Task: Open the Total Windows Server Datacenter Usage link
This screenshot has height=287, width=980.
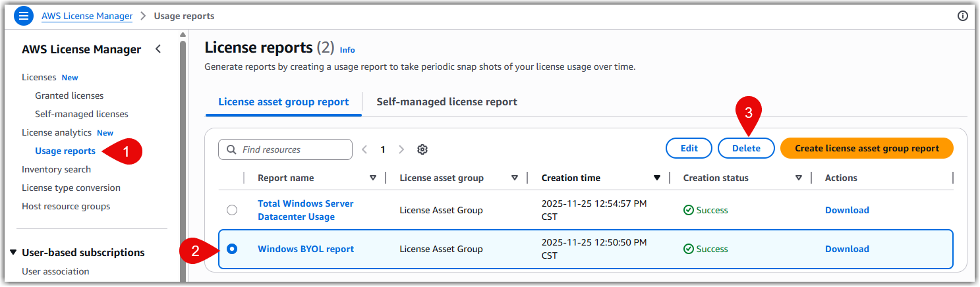Action: click(305, 210)
